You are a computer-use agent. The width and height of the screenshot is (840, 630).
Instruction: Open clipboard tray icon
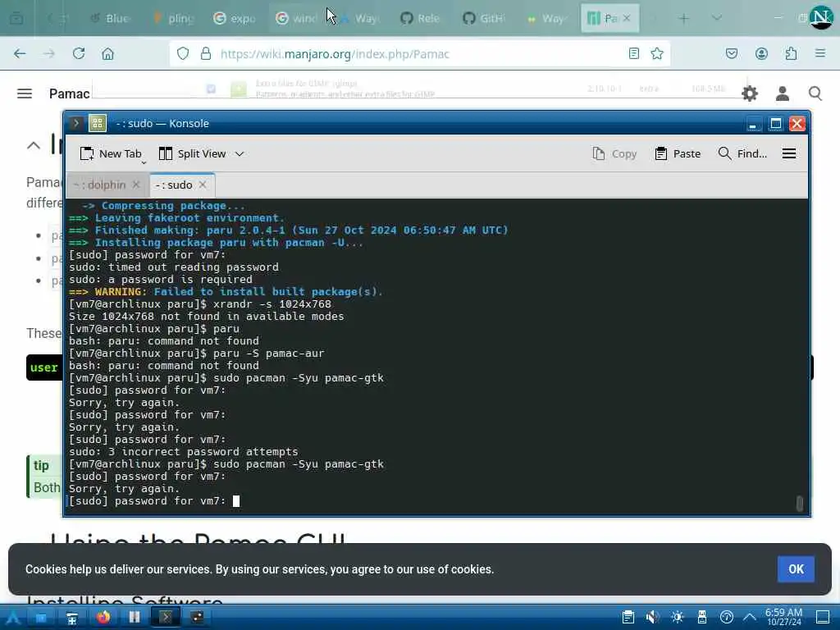tap(628, 617)
